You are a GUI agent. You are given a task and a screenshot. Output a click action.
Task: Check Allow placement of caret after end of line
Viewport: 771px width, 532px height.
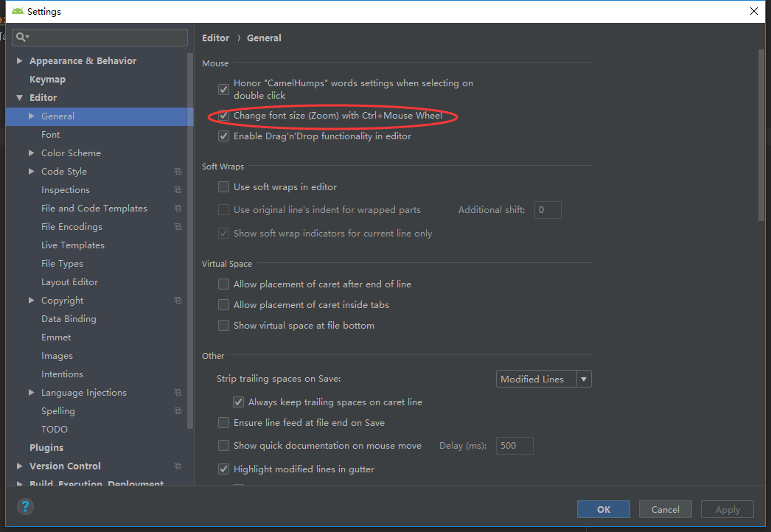coord(223,284)
